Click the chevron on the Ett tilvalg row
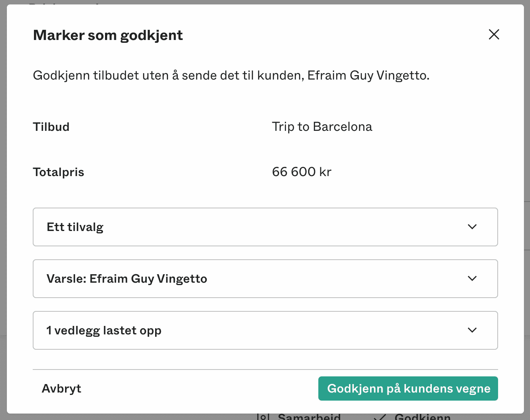 click(x=472, y=227)
